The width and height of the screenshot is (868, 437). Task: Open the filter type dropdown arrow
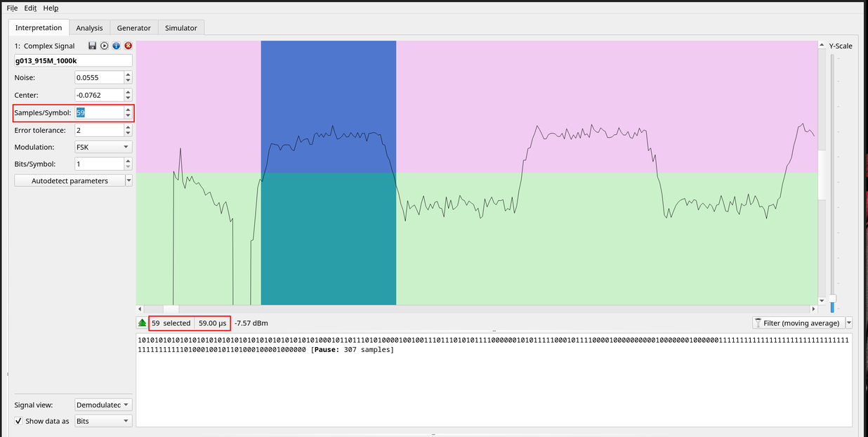click(x=849, y=323)
